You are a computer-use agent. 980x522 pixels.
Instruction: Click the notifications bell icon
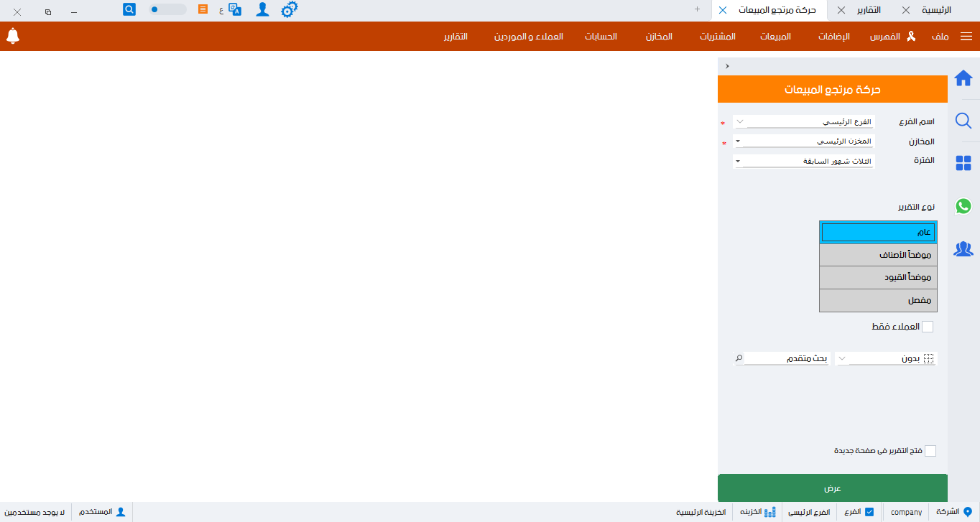click(x=13, y=36)
